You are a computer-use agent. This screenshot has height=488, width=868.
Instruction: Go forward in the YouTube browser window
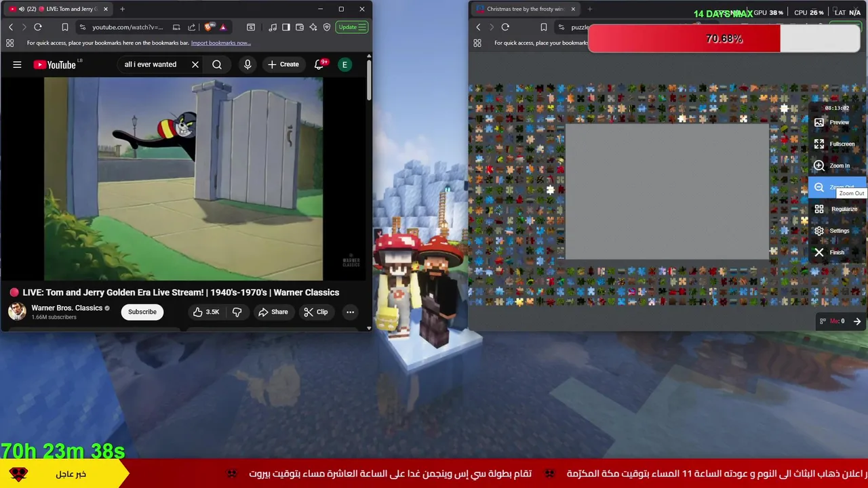point(24,27)
